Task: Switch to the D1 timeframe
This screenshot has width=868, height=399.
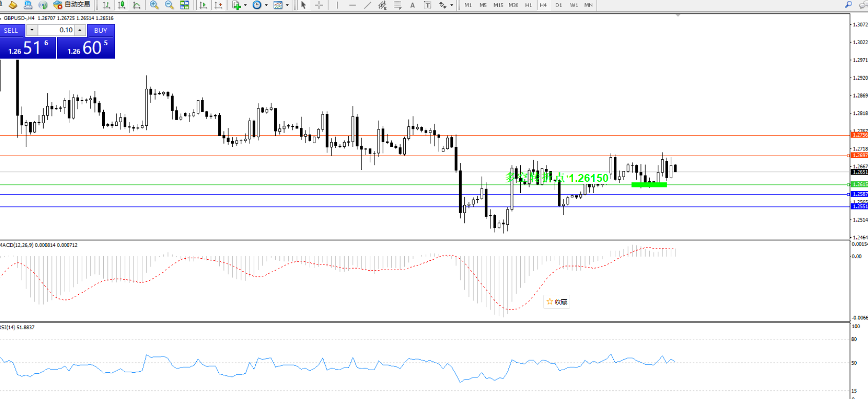Action: point(558,5)
